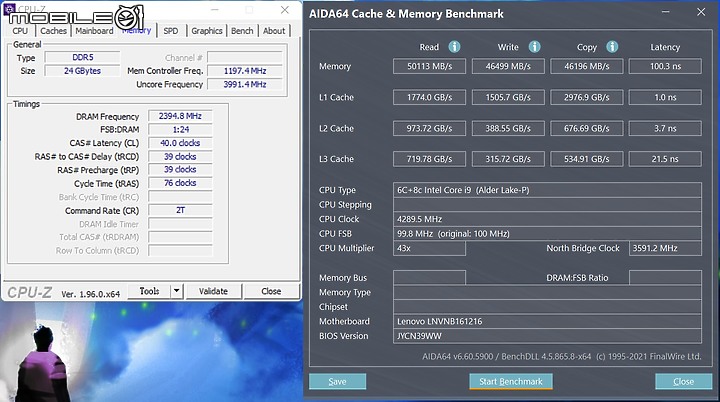The height and width of the screenshot is (402, 720).
Task: Open the Graphics tab in CPU-Z
Action: (x=207, y=31)
